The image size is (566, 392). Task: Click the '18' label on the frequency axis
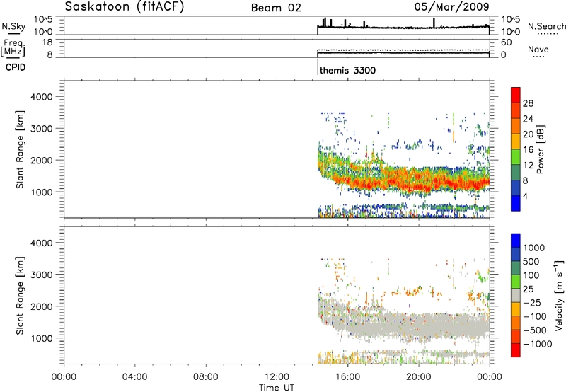coord(47,42)
